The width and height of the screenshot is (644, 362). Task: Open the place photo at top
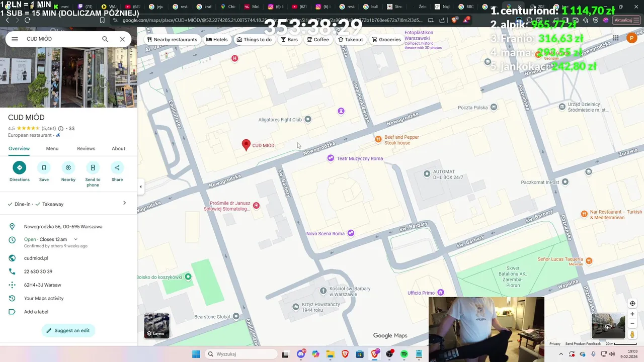[68, 78]
